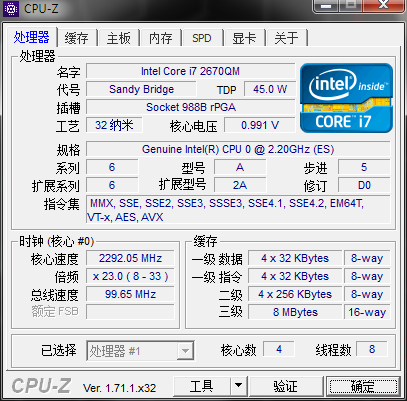Screen dimensions: 407x401
Task: Click the multiplier value x 23.0 ( 8 - 33 )
Action: pyautogui.click(x=130, y=276)
